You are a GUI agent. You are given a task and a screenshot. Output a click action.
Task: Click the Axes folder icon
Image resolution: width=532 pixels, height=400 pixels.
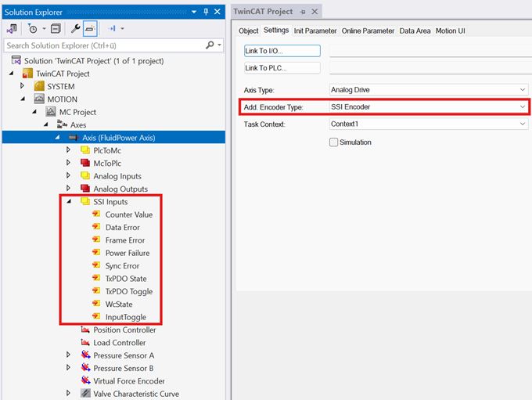coord(62,124)
